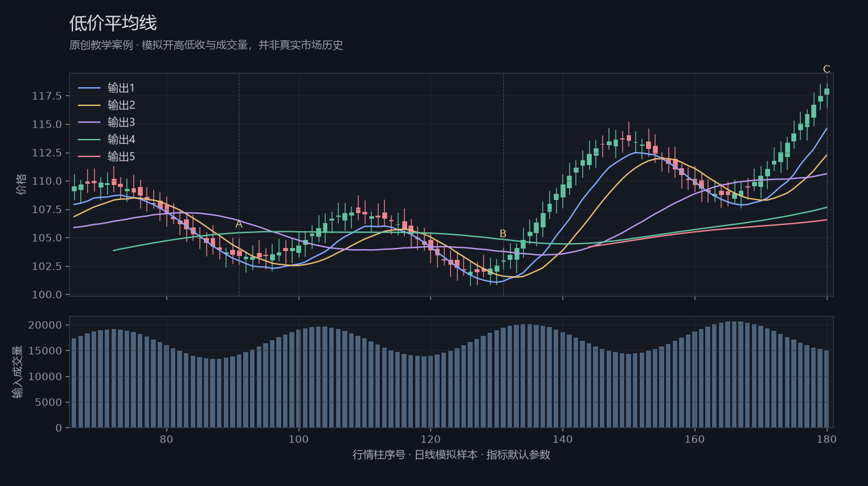The height and width of the screenshot is (486, 868).
Task: Click the 输出1 legend label
Action: (121, 88)
